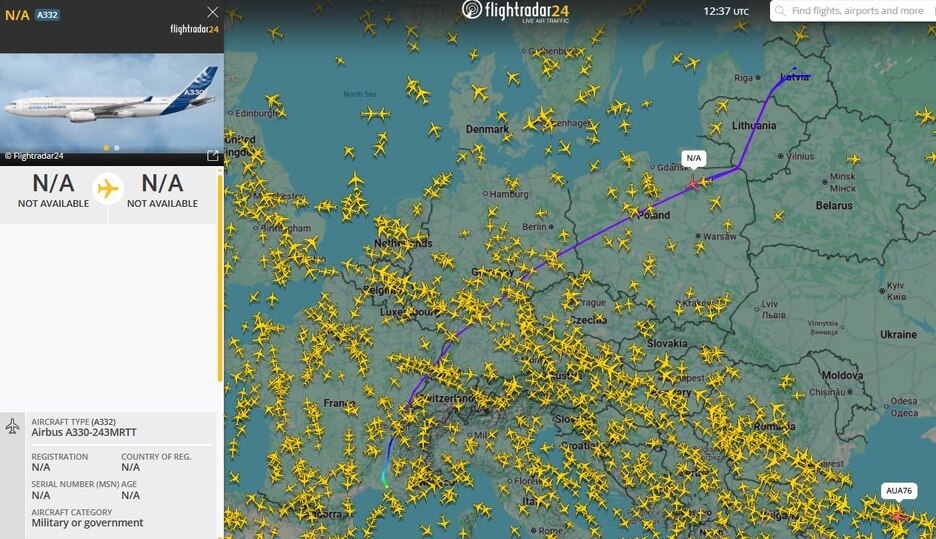The height and width of the screenshot is (539, 936).
Task: Focus the Find flights, airports search field
Action: click(x=854, y=11)
